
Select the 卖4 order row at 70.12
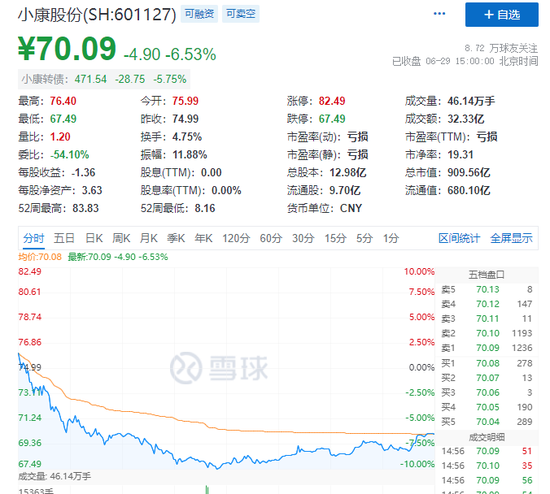487,304
